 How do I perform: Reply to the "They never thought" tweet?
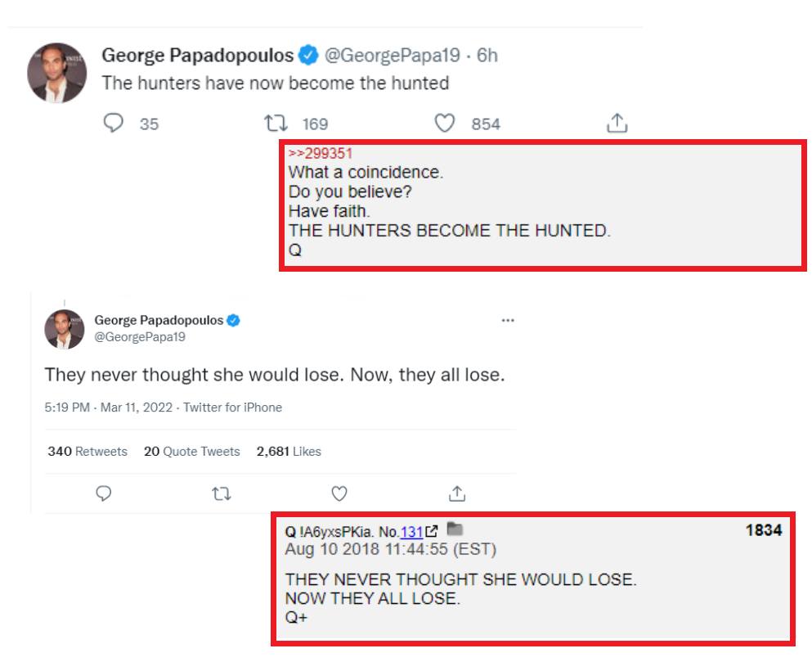coord(104,493)
